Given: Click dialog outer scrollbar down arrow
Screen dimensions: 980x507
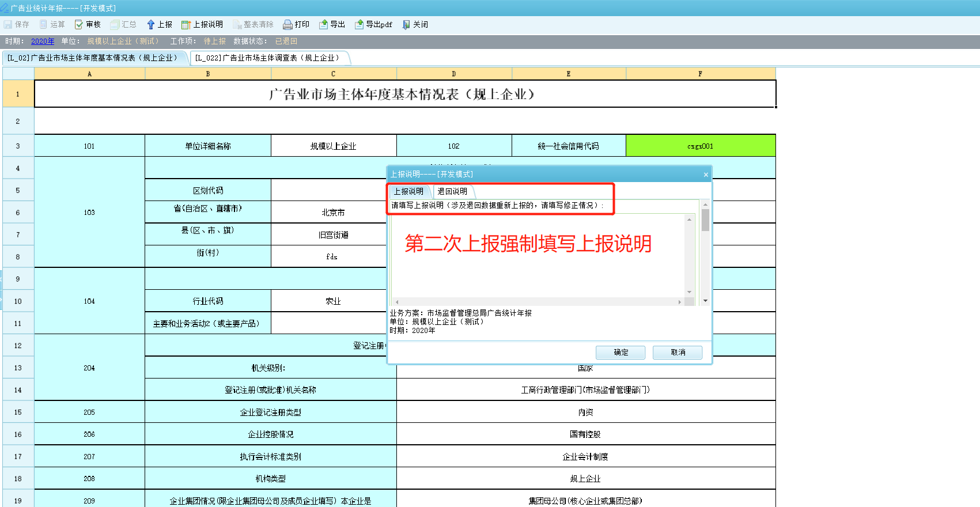Looking at the screenshot, I should point(705,301).
